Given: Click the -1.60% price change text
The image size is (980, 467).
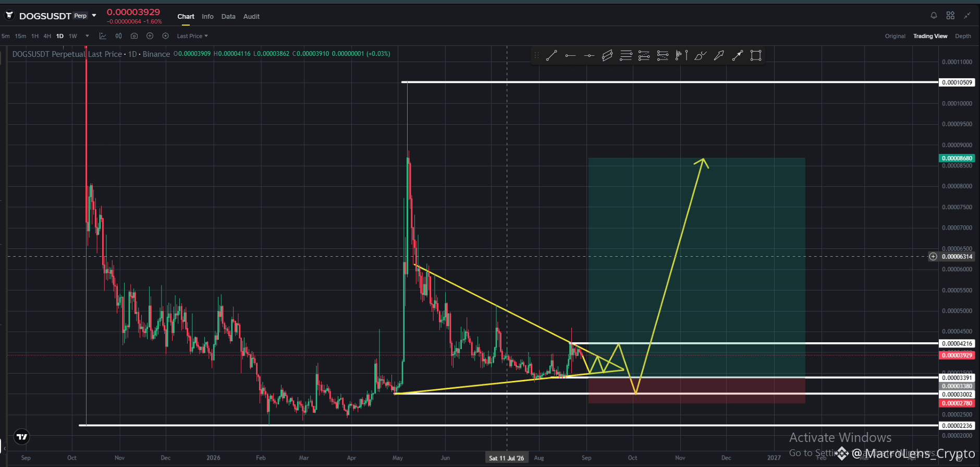Looking at the screenshot, I should coord(153,22).
